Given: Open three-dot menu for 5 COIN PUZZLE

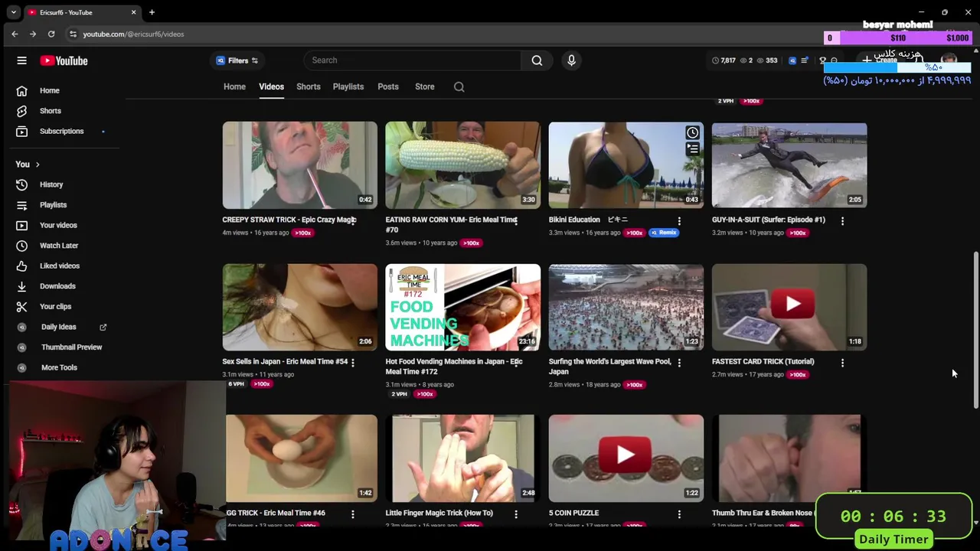Looking at the screenshot, I should click(x=679, y=514).
